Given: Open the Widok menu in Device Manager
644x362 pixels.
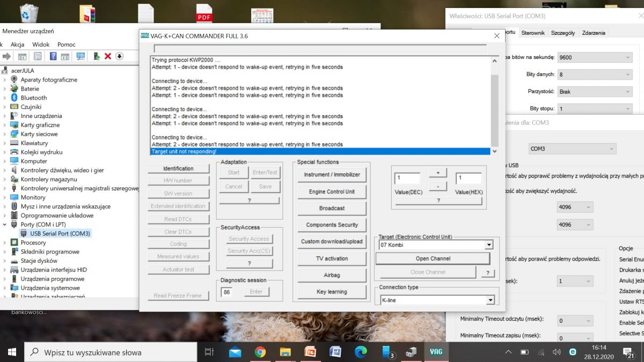Looking at the screenshot, I should pos(41,45).
